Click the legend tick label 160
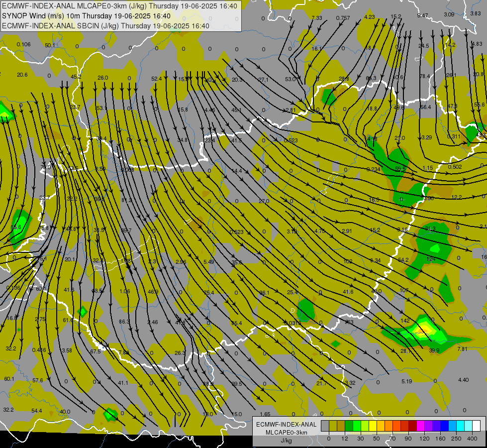Viewport: 487px width, 448px height. (440, 439)
